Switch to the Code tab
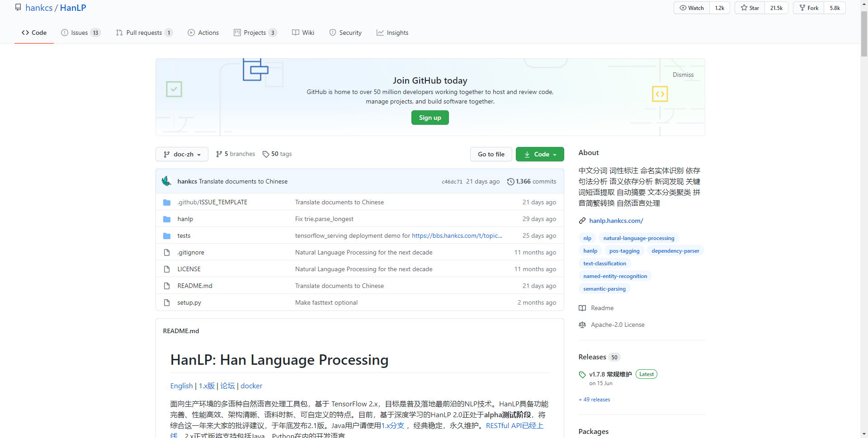The width and height of the screenshot is (868, 438). (34, 33)
